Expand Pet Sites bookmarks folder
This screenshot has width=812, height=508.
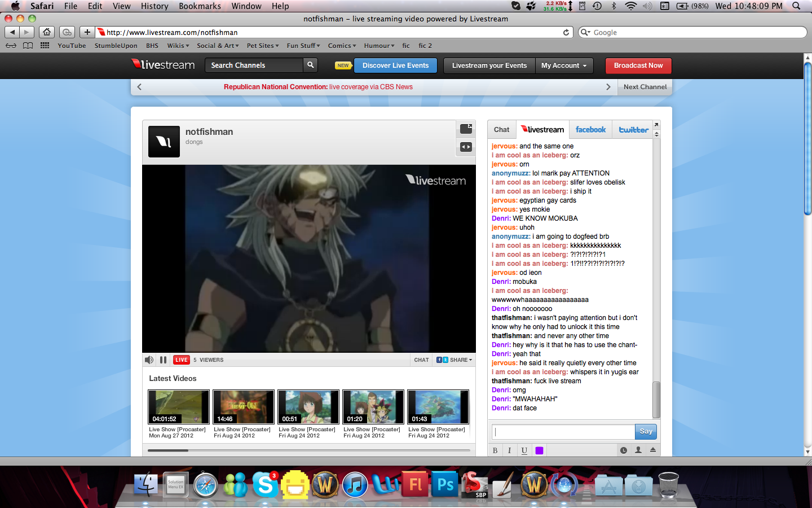(263, 46)
